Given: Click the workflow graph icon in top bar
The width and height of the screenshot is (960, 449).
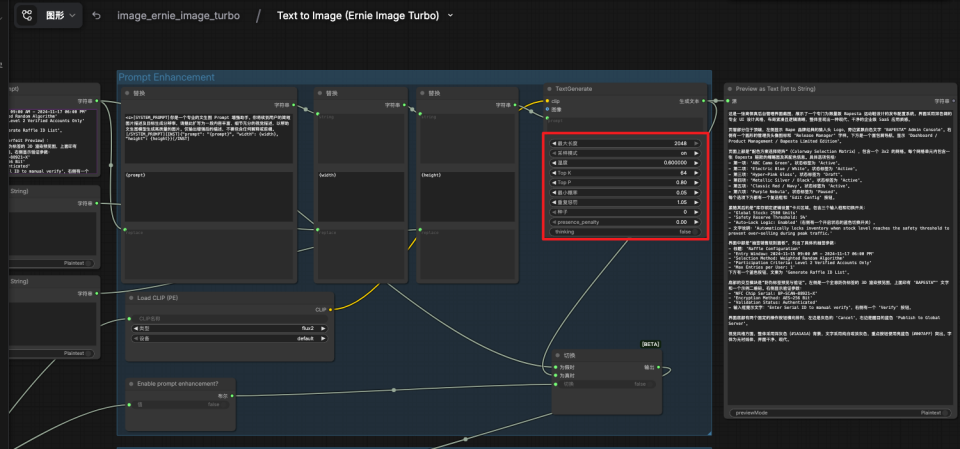Looking at the screenshot, I should (x=26, y=16).
